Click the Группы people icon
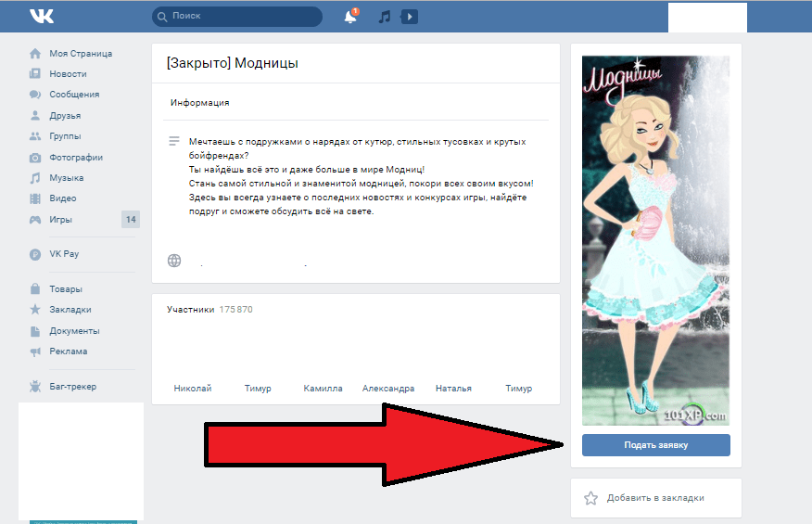 tap(35, 136)
